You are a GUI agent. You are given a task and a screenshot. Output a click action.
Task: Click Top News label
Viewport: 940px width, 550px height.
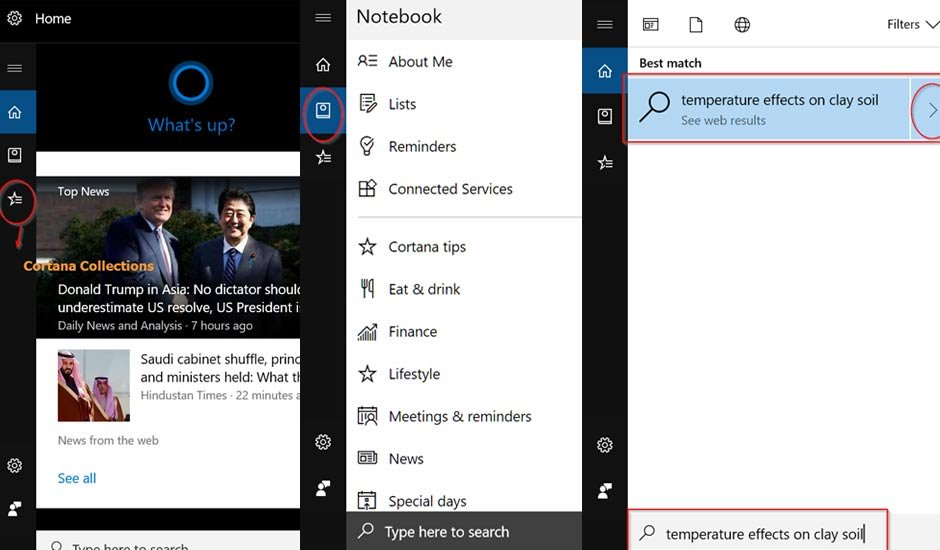point(83,191)
